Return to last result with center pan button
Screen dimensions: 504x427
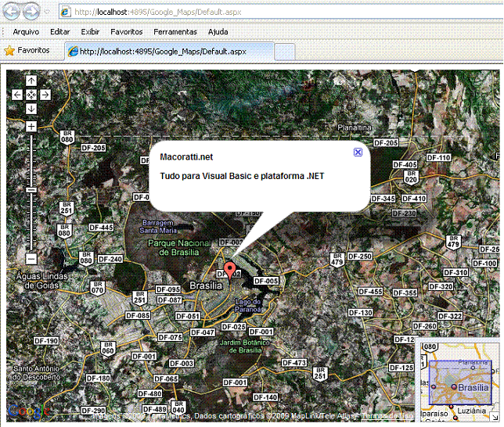[x=31, y=95]
